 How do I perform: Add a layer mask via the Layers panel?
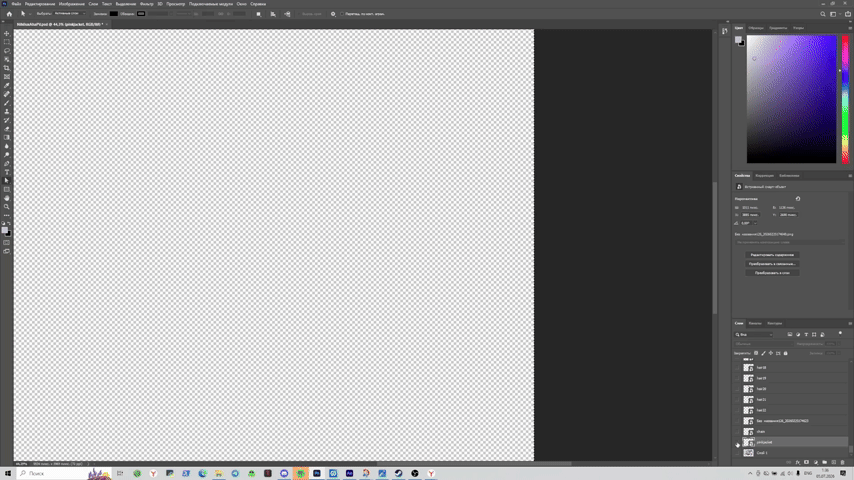[807, 463]
